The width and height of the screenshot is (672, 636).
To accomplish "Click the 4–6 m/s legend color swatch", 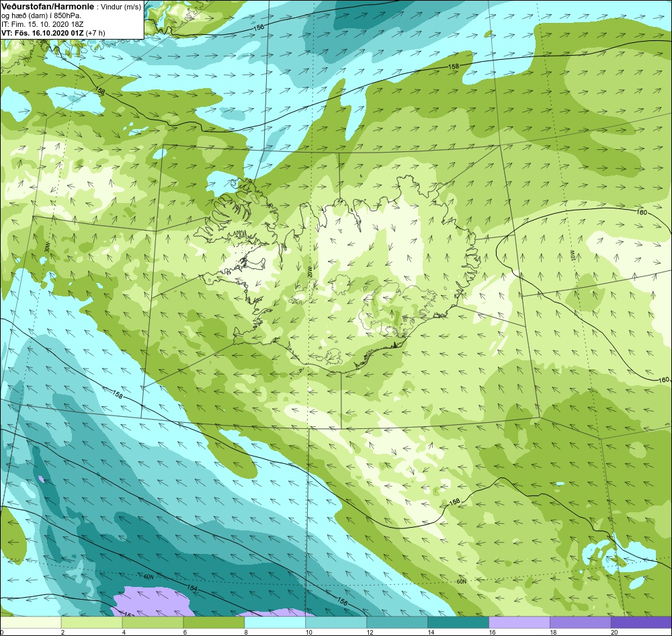I will [x=153, y=623].
